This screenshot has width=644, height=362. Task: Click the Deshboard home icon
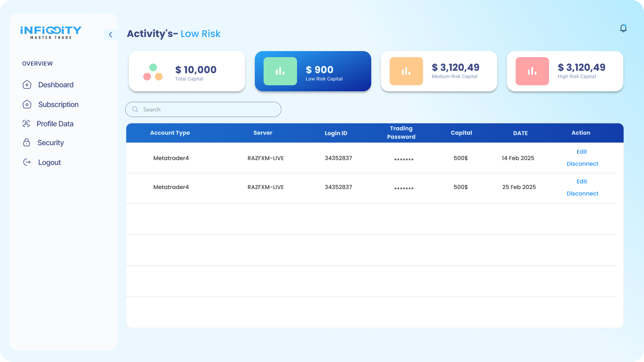pyautogui.click(x=27, y=84)
